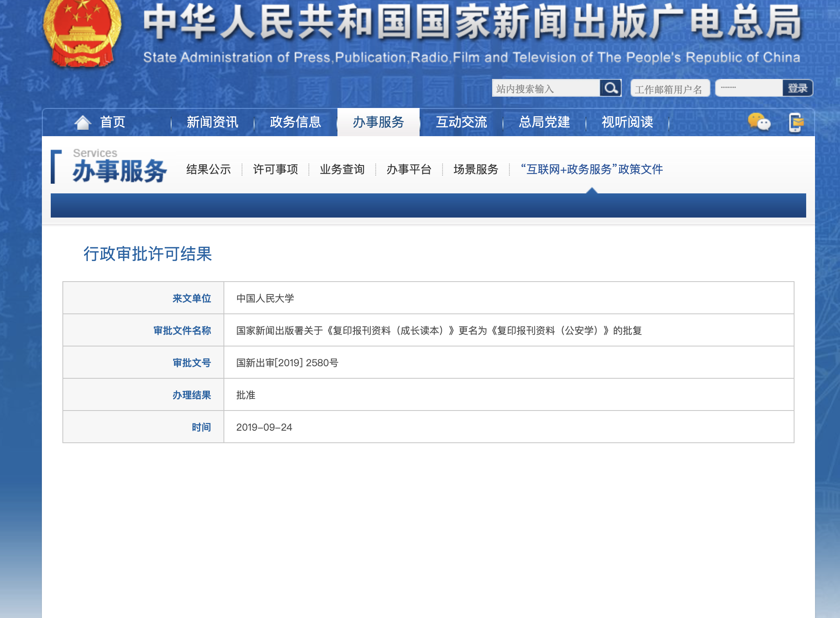
Task: Open 总局党建 navigation item
Action: tap(544, 122)
